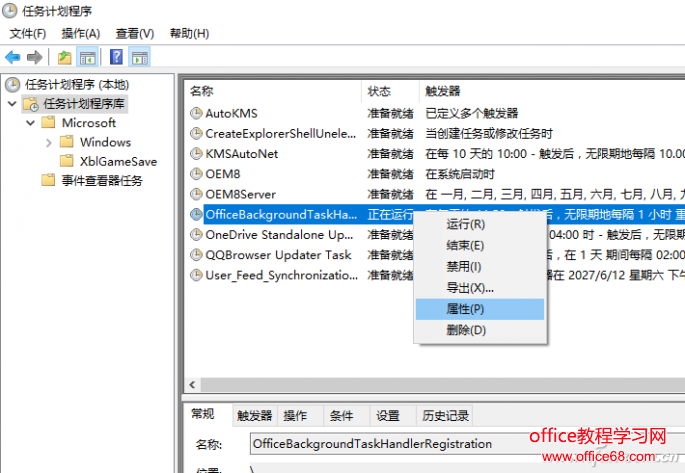685x473 pixels.
Task: Select 事件查看器任务 in the tree
Action: pos(102,180)
